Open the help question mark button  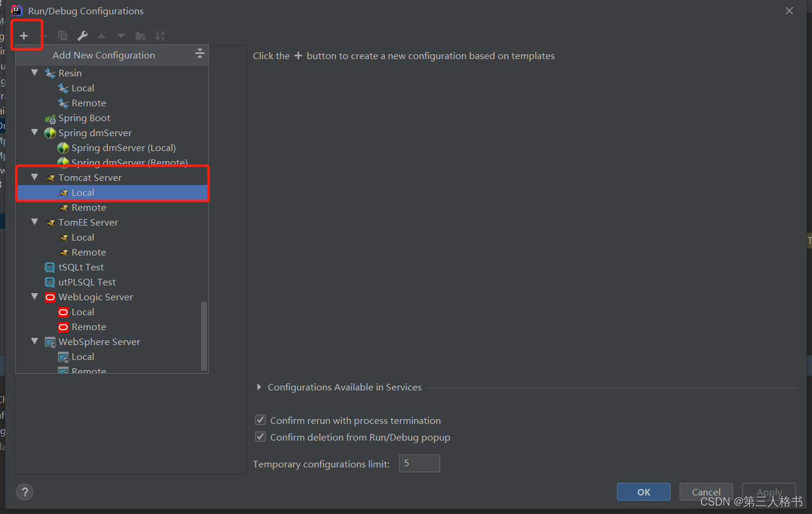(24, 492)
